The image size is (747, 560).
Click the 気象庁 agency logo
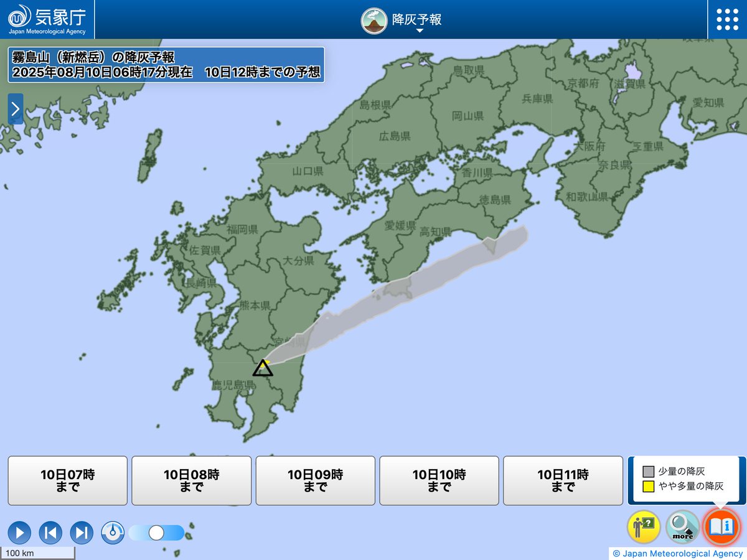click(x=44, y=19)
